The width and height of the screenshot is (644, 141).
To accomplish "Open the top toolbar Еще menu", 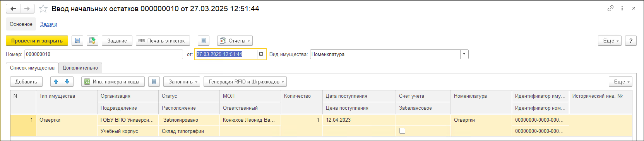I will 610,41.
